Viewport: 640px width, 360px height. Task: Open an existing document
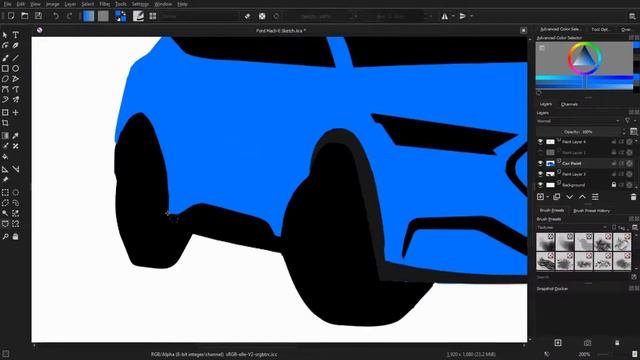(x=25, y=16)
